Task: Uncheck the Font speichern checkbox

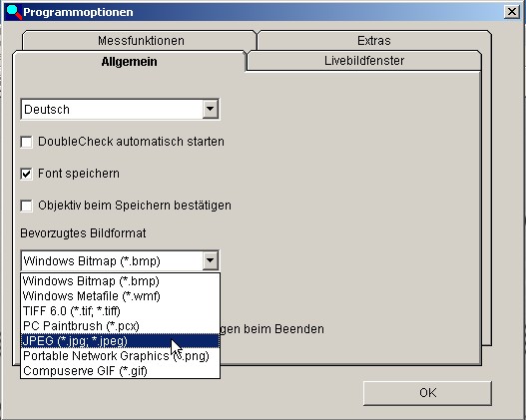Action: tap(26, 174)
